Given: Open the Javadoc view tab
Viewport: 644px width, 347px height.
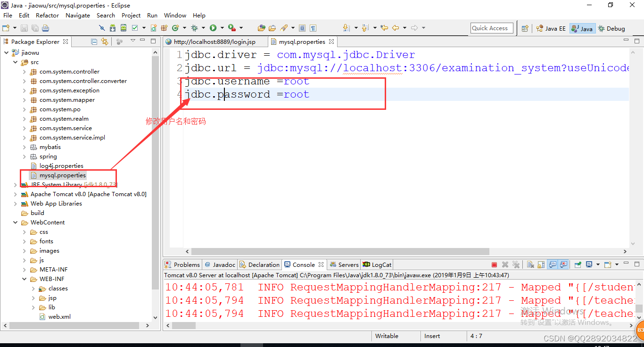Looking at the screenshot, I should coord(220,264).
